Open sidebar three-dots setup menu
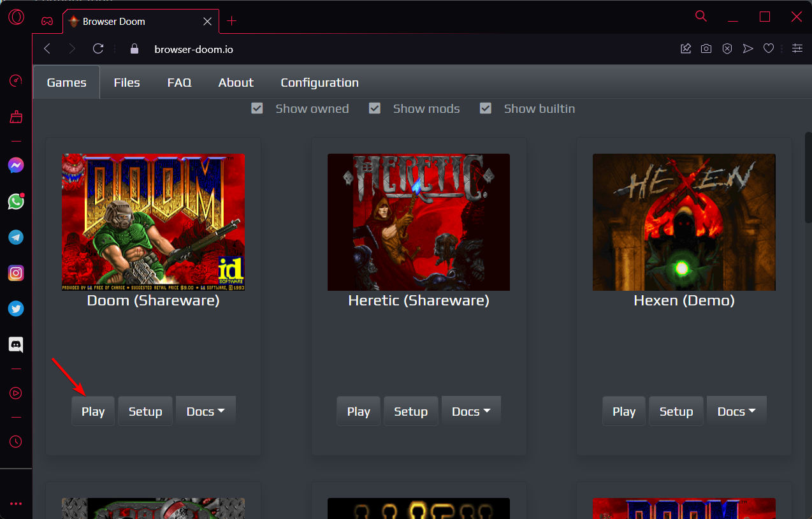This screenshot has height=519, width=812. point(16,504)
